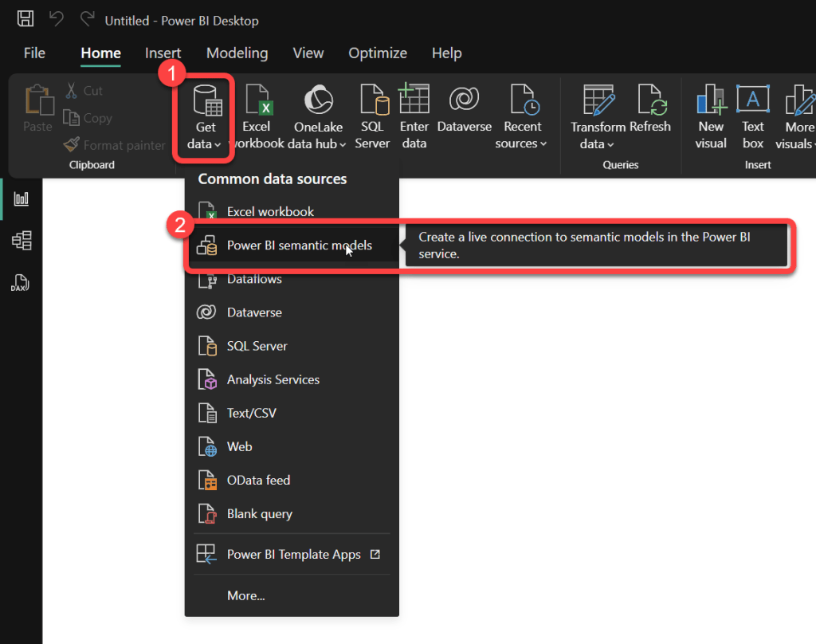816x644 pixels.
Task: Open the Modeling ribbon tab
Action: pyautogui.click(x=237, y=53)
